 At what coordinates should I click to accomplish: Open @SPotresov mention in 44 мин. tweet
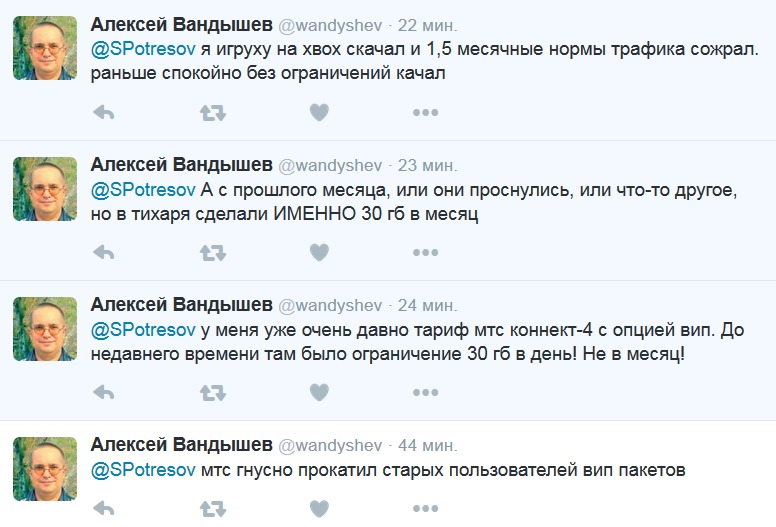(x=144, y=470)
